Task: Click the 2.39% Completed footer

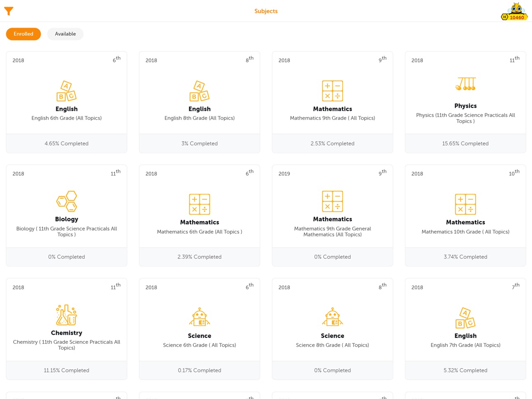Action: [200, 257]
